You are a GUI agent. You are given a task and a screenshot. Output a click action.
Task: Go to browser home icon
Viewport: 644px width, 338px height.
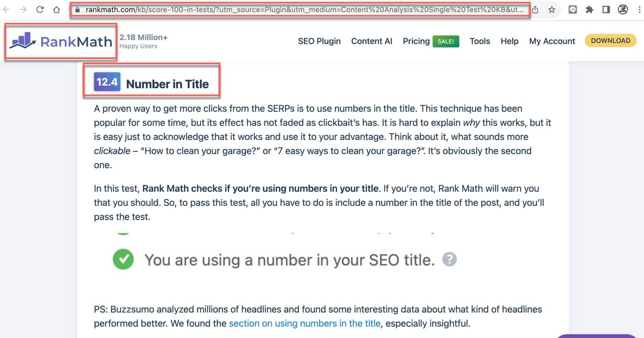(x=56, y=9)
